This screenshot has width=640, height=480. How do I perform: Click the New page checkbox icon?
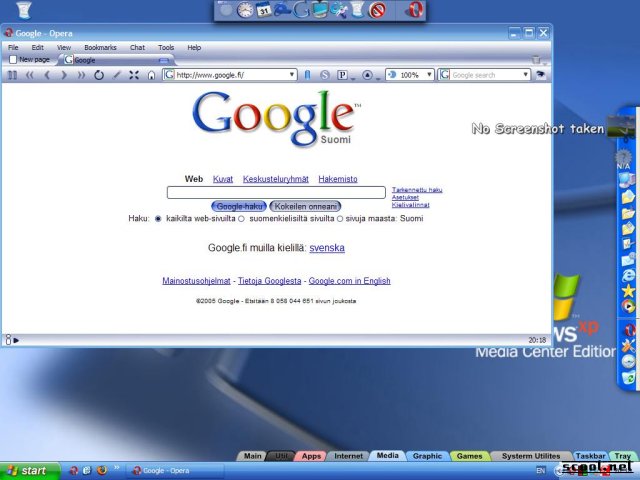(13, 60)
